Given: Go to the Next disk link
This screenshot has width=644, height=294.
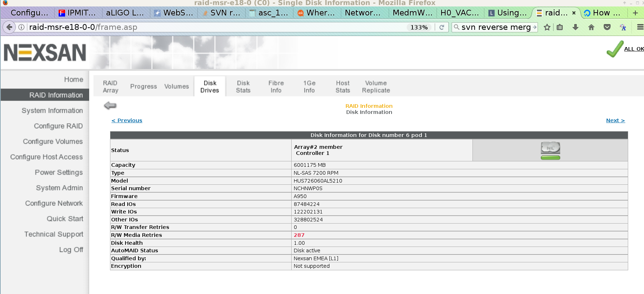Looking at the screenshot, I should tap(615, 120).
